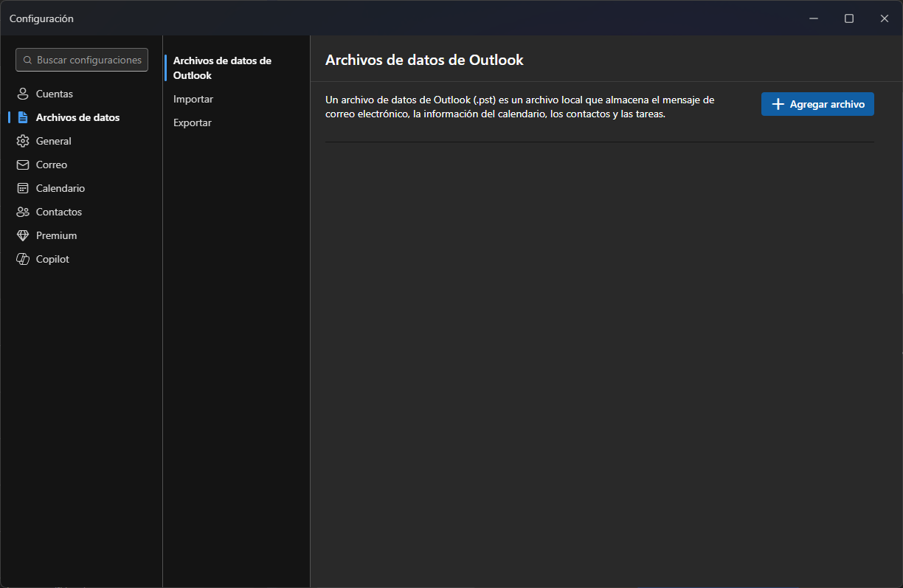Click the plus icon on Agregar archivo
Screen dimensions: 903x588
pyautogui.click(x=778, y=105)
